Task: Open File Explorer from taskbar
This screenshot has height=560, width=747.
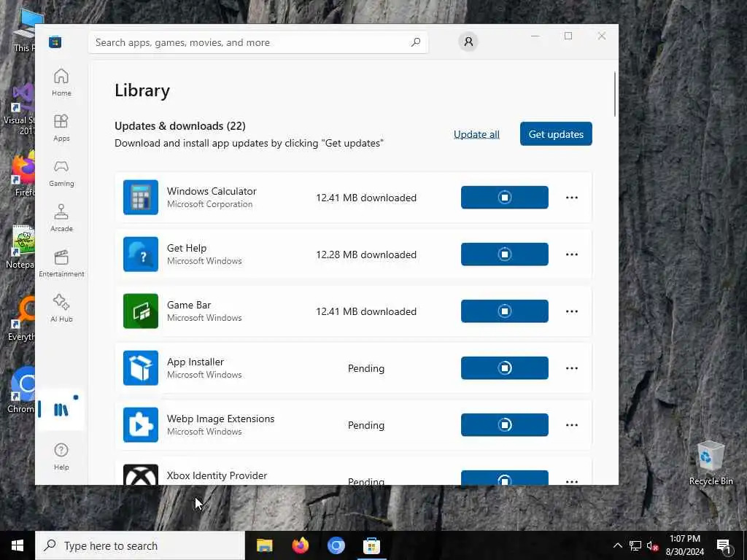Action: pyautogui.click(x=264, y=545)
